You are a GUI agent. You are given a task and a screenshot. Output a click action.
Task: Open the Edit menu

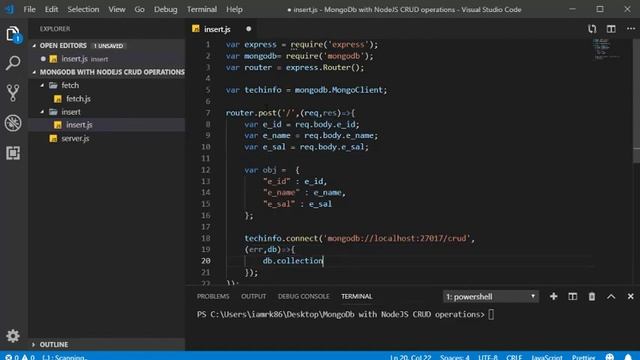(x=51, y=9)
